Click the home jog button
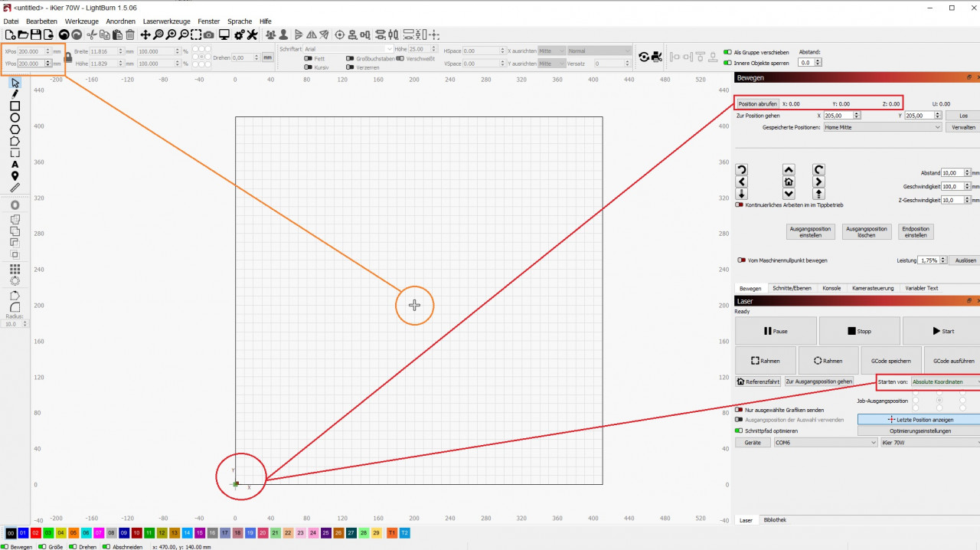The height and width of the screenshot is (550, 980). point(789,182)
